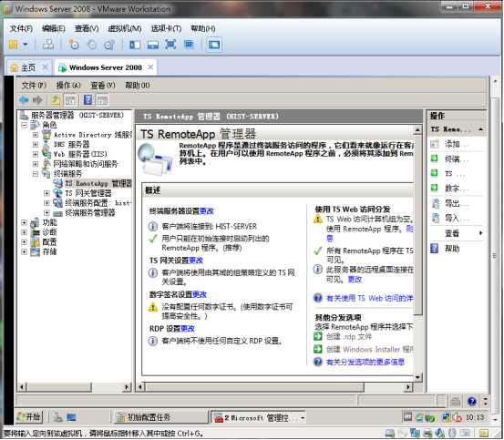504x440 pixels.
Task: Open the VMware 选项卡(T) menu
Action: (x=166, y=28)
